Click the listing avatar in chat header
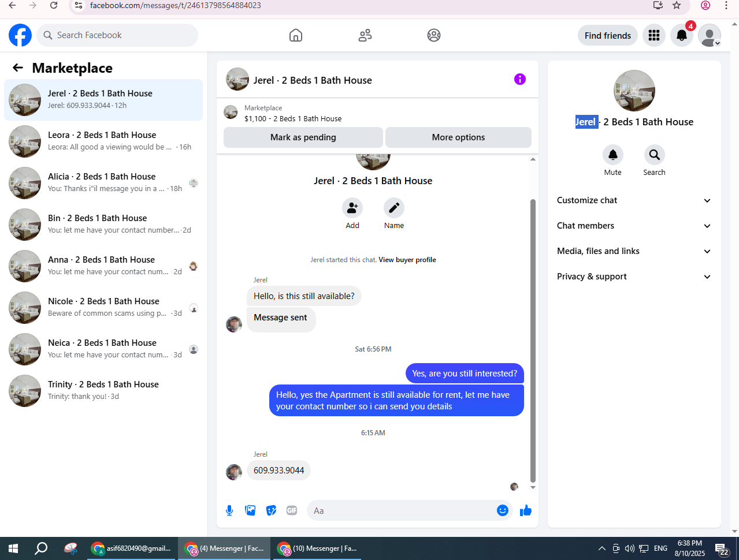Viewport: 739px width, 560px height. 237,79
